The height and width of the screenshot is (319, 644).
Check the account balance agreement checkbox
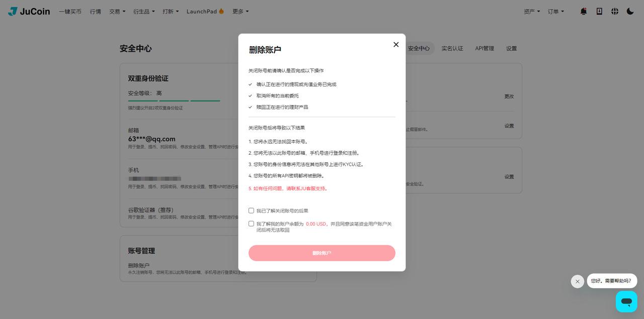click(x=251, y=224)
